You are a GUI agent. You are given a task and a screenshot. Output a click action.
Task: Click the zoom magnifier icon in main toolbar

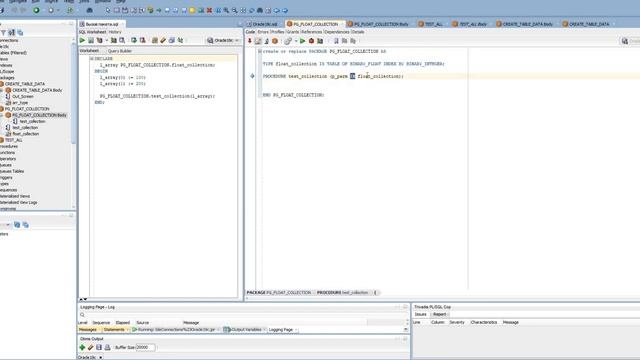click(x=226, y=10)
